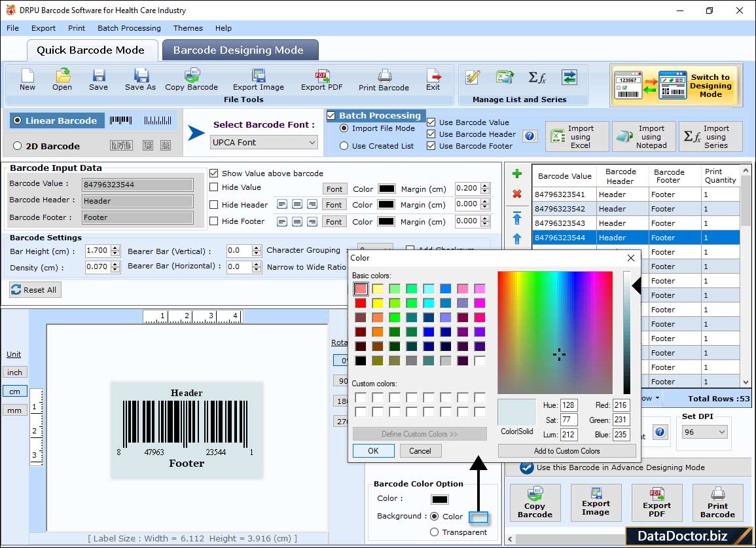This screenshot has width=756, height=548.
Task: Increase value margin spinner
Action: pos(486,186)
